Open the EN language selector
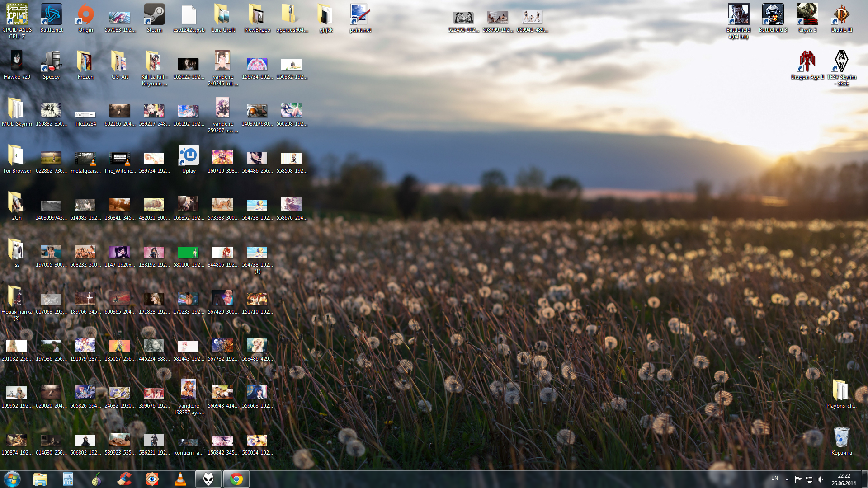The width and height of the screenshot is (868, 488). (x=774, y=478)
